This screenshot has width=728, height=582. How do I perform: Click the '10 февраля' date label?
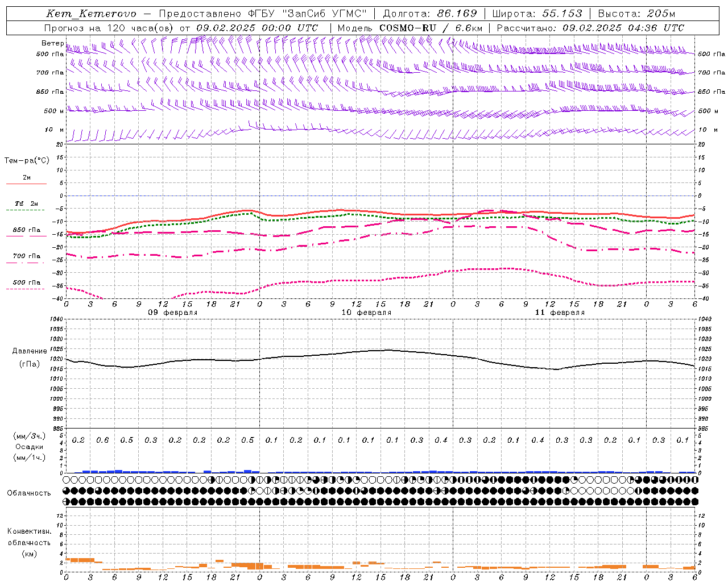click(366, 313)
